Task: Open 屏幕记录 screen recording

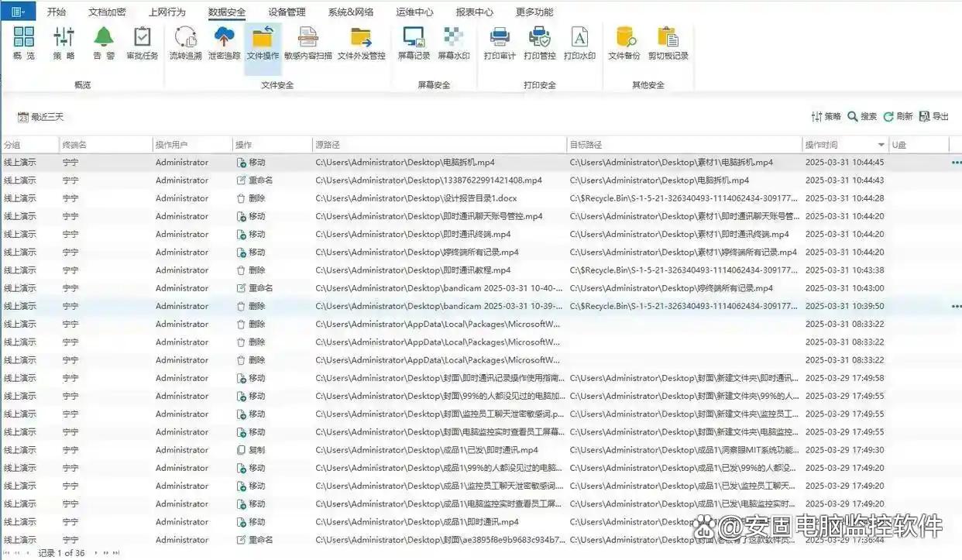Action: click(x=414, y=42)
